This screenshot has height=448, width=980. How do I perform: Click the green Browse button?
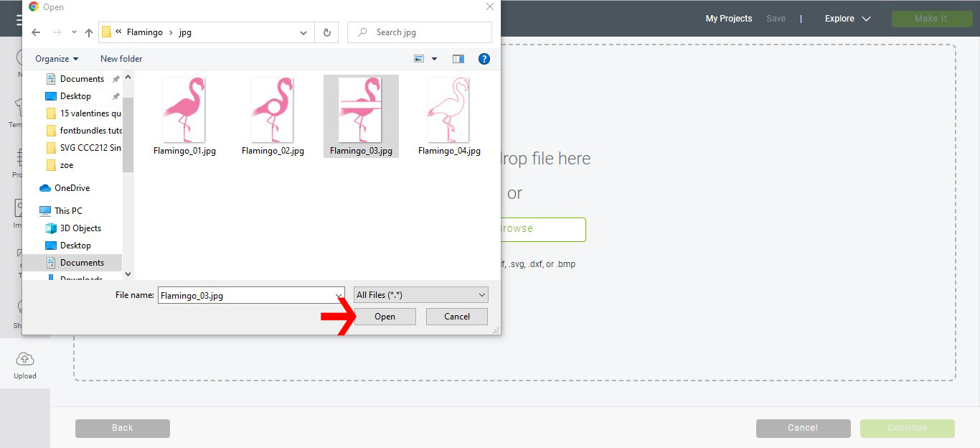(x=543, y=229)
